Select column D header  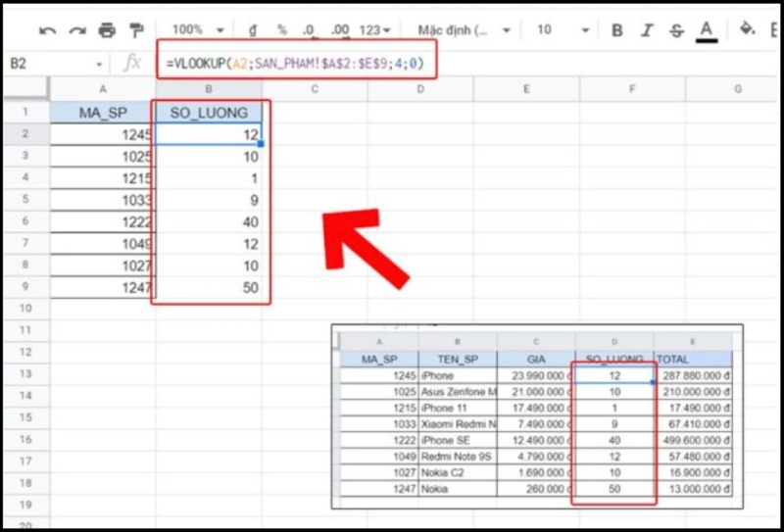(420, 89)
